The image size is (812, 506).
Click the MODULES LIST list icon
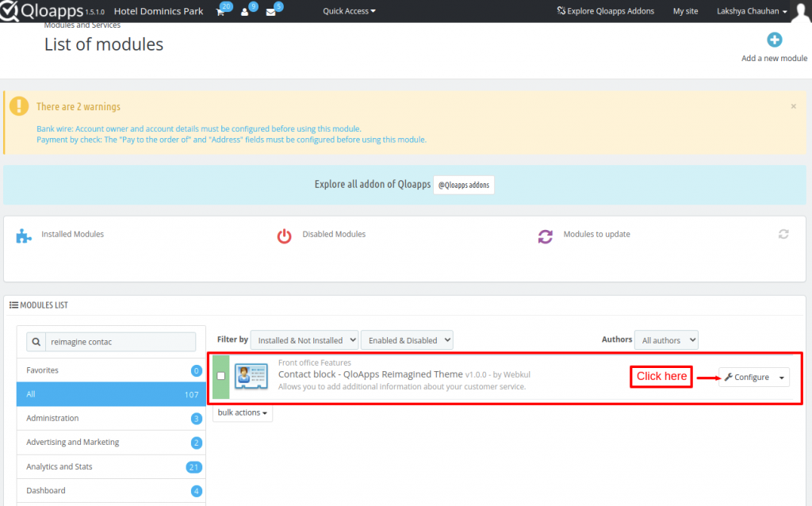coord(13,305)
